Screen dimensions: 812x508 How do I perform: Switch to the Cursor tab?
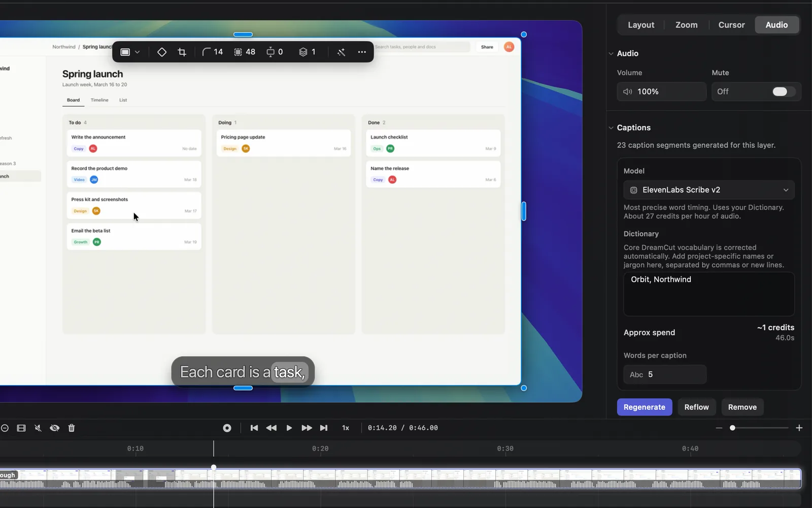731,25
